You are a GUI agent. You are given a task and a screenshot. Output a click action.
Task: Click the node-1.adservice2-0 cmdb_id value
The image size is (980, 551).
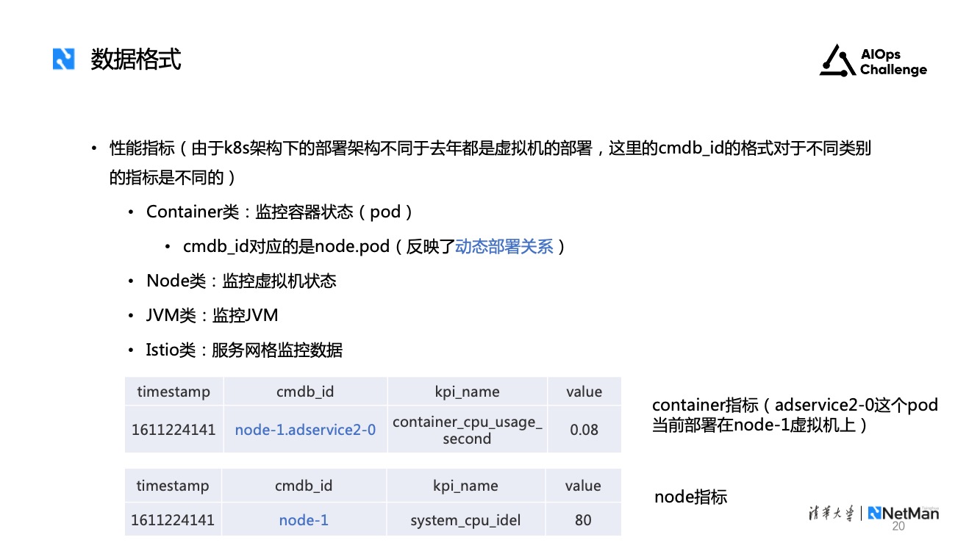point(305,430)
